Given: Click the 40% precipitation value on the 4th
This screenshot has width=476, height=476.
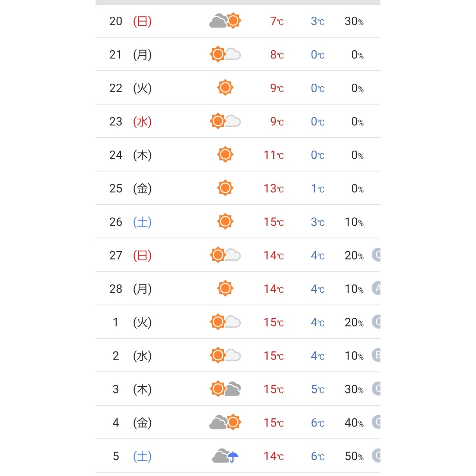Looking at the screenshot, I should [354, 423].
